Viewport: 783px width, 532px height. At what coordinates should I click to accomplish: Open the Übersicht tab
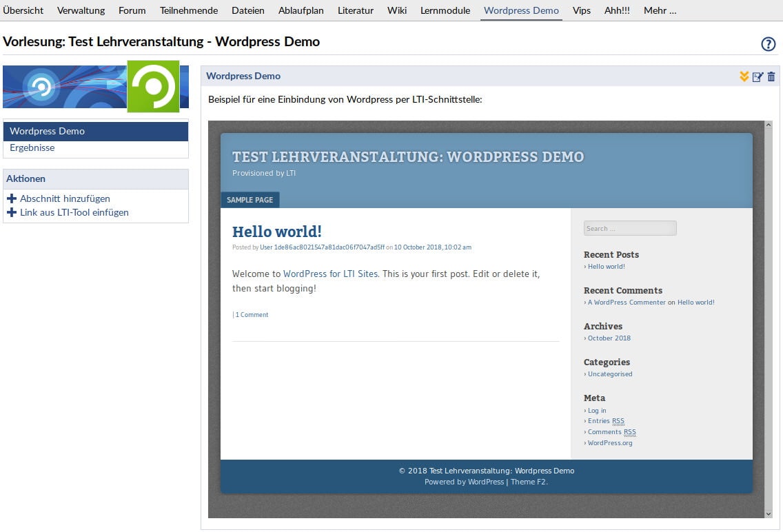pyautogui.click(x=23, y=10)
